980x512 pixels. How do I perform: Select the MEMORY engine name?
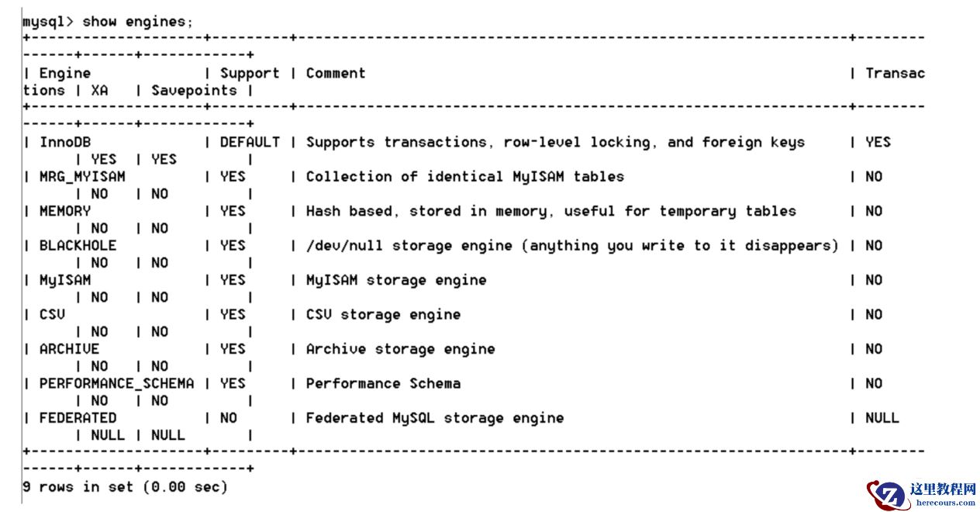65,211
